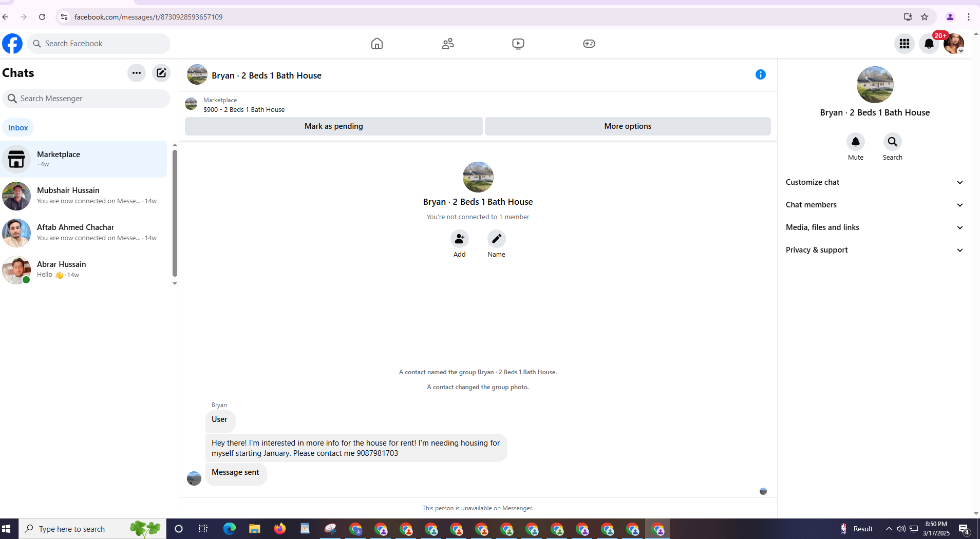Open the account profile picture menu
Screen dimensions: 980x539
click(x=954, y=44)
